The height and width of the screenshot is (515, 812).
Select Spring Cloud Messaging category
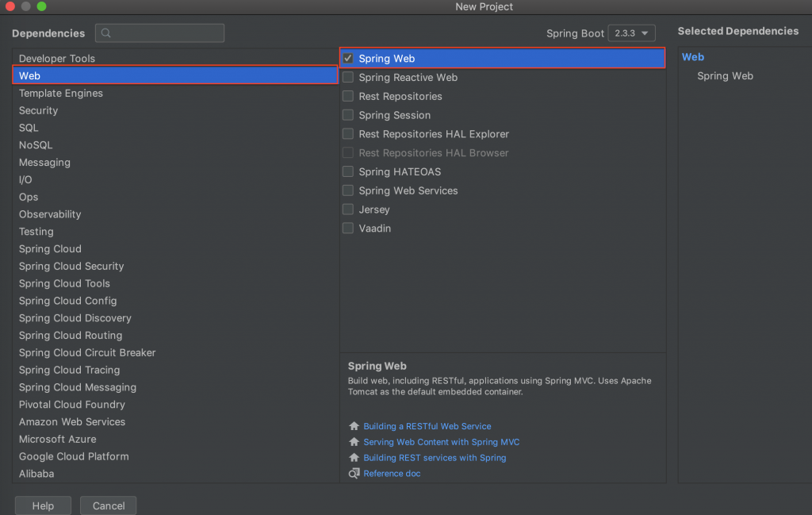[x=175, y=387]
